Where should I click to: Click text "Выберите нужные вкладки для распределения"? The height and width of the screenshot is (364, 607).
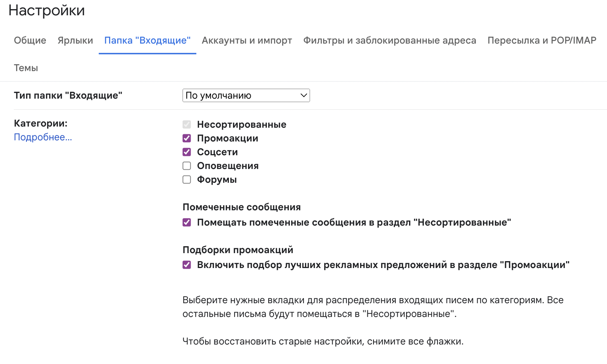290,300
